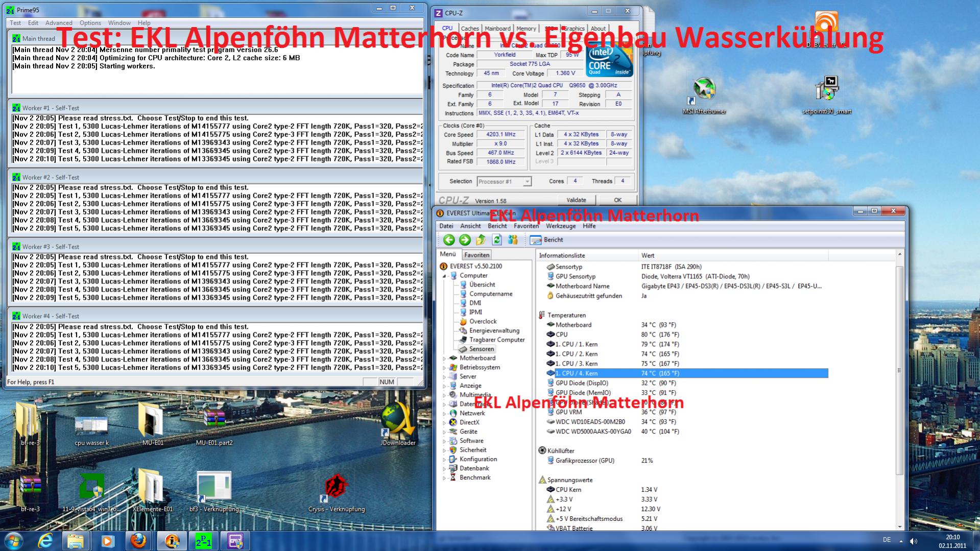Switch to Firefox on the taskbar
Image resolution: width=980 pixels, height=551 pixels.
click(138, 541)
